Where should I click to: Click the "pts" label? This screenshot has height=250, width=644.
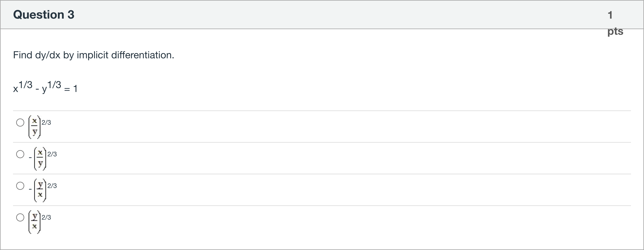click(615, 31)
